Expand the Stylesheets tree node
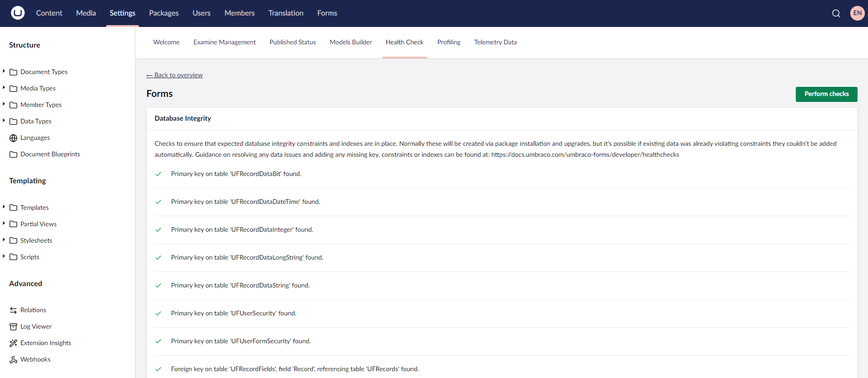 (x=4, y=240)
